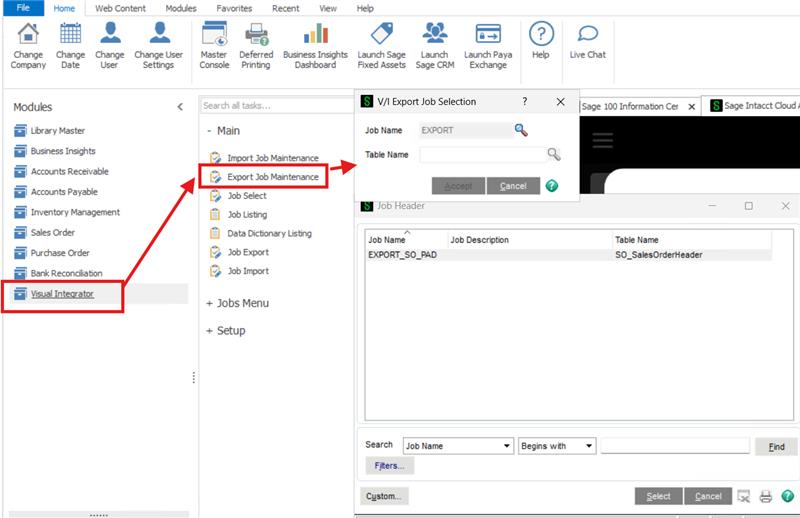The width and height of the screenshot is (800, 518).
Task: Select the EXPORT_SO_PAD job row
Action: [x=569, y=255]
